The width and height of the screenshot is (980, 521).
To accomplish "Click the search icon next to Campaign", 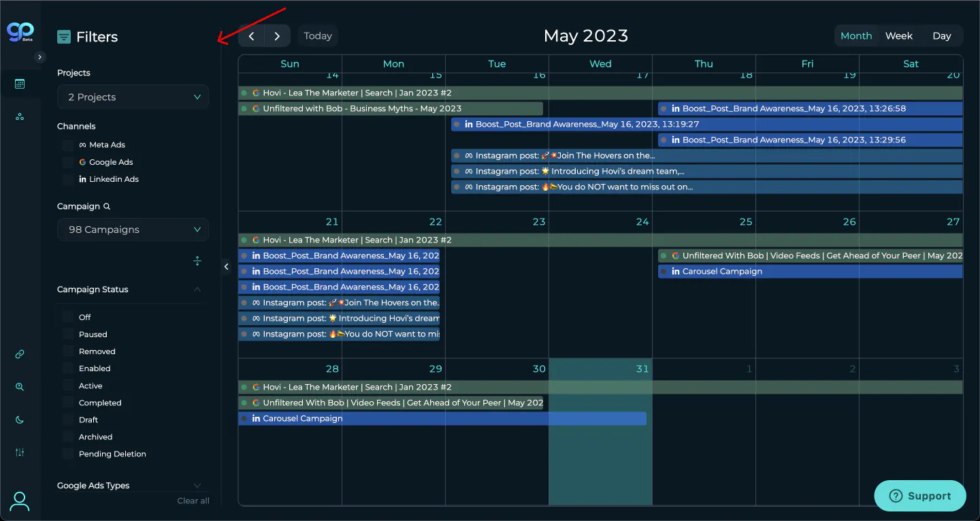I will [107, 206].
